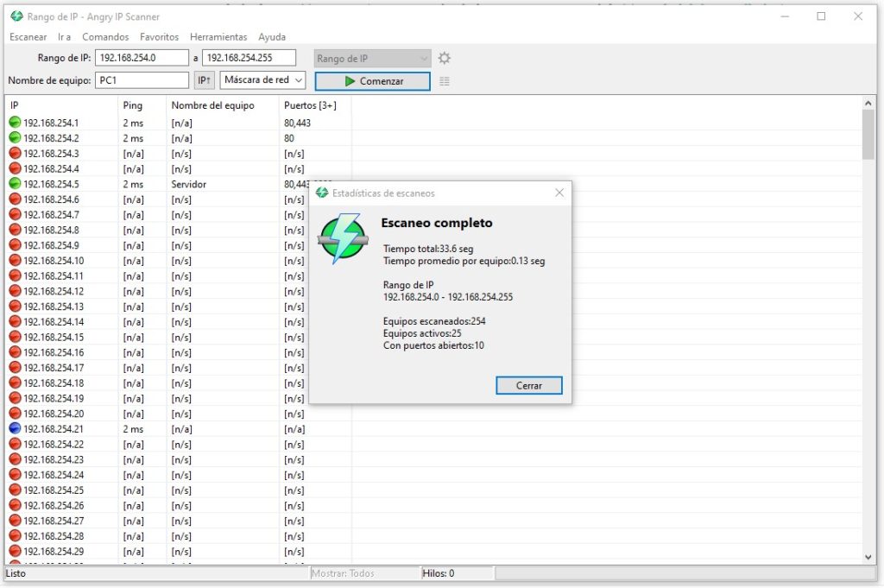Click the start IP field 192.168.254.0
The height and width of the screenshot is (588, 884).
(142, 58)
